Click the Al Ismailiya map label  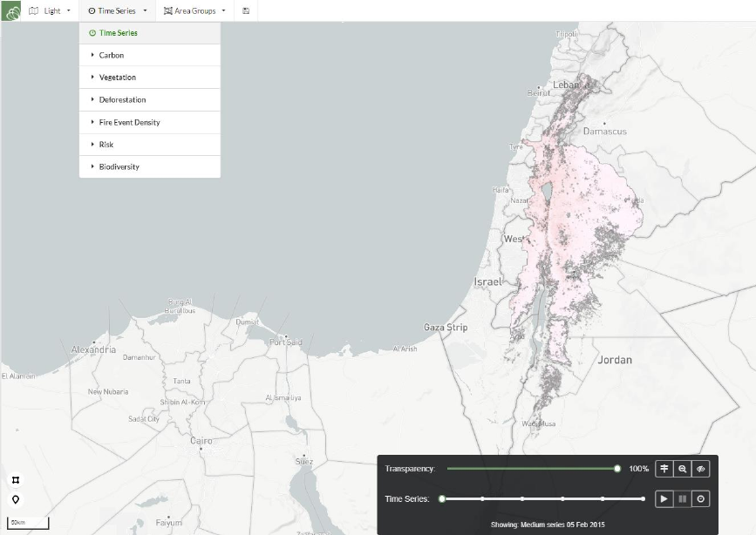283,397
